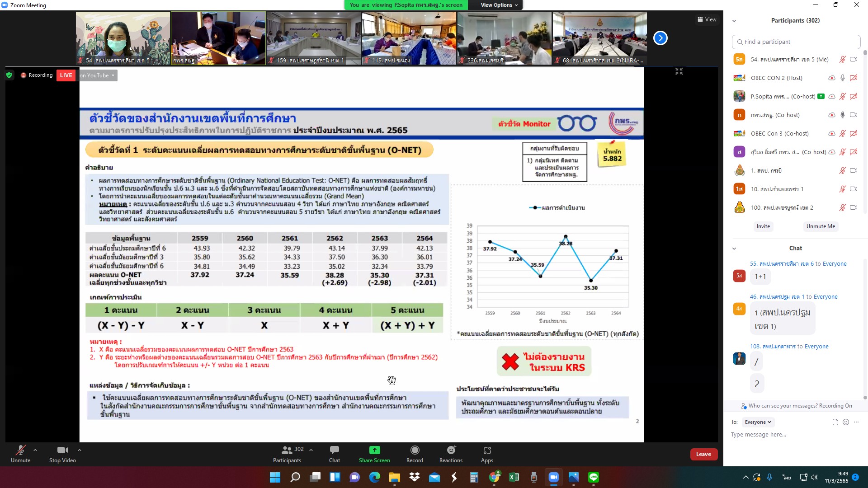The height and width of the screenshot is (488, 868).
Task: Open the Chat toolbar icon
Action: click(x=335, y=450)
